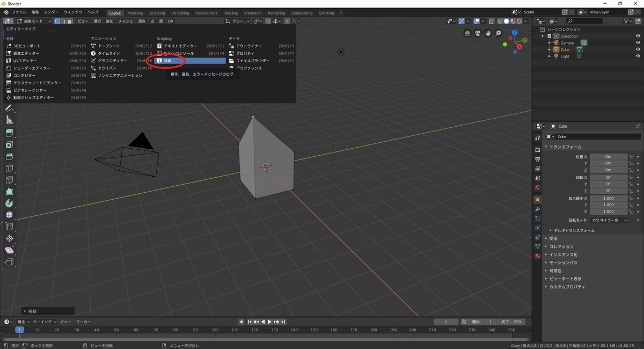Open the Material properties tab
The height and width of the screenshot is (349, 644).
point(537,256)
